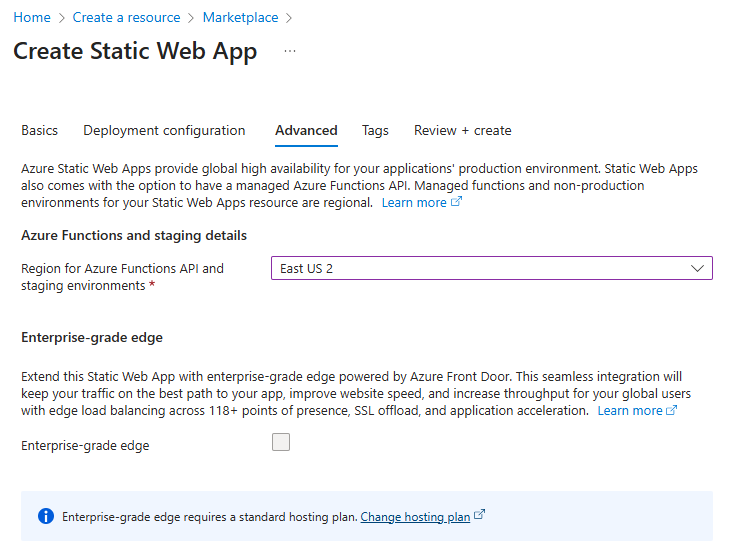Enable the Enterprise-grade edge checkbox

coord(281,442)
